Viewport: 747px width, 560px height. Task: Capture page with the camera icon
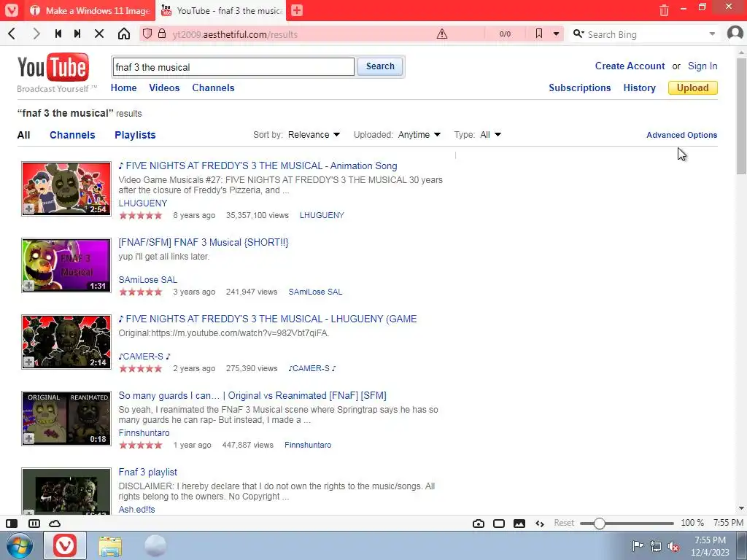[479, 524]
